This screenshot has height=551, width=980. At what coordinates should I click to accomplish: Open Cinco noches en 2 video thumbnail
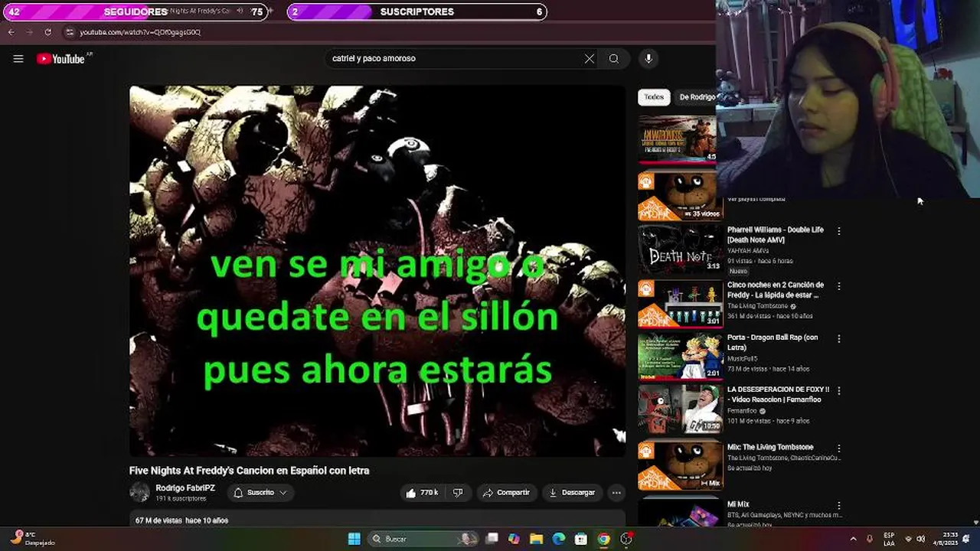tap(680, 304)
